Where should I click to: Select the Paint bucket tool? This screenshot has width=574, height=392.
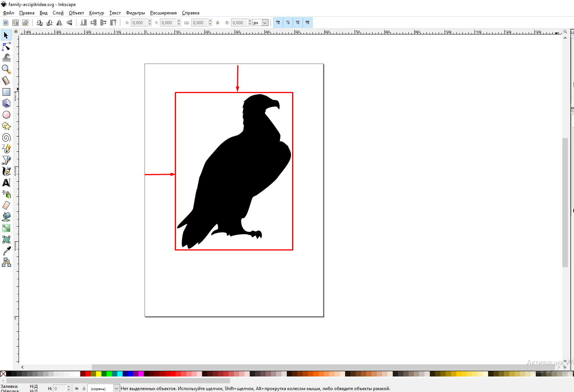pyautogui.click(x=6, y=217)
